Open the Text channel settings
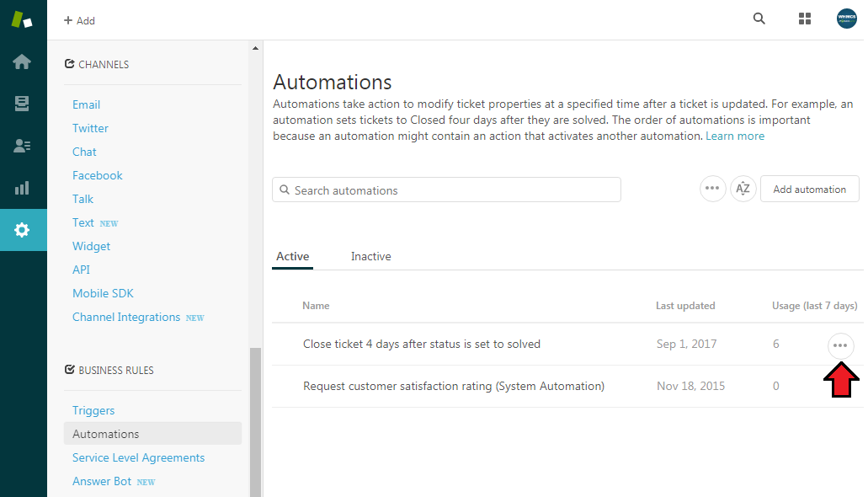Screen dimensions: 868x497 pos(83,222)
